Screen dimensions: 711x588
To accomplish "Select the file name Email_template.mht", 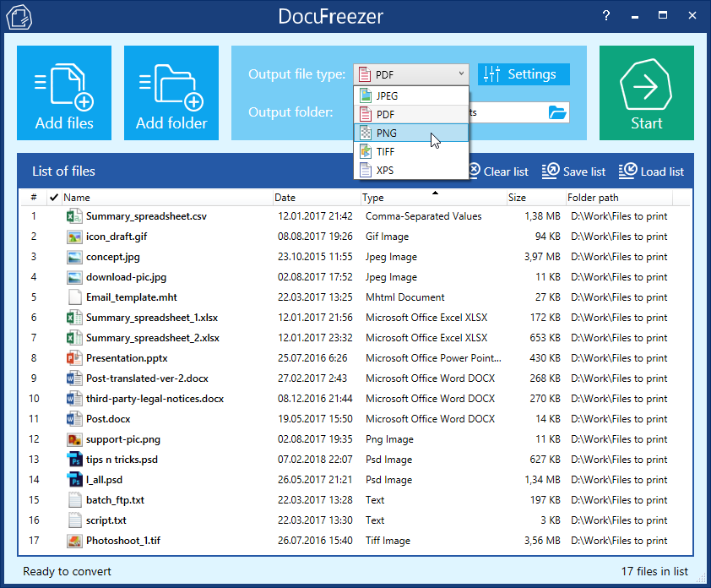I will pyautogui.click(x=132, y=297).
